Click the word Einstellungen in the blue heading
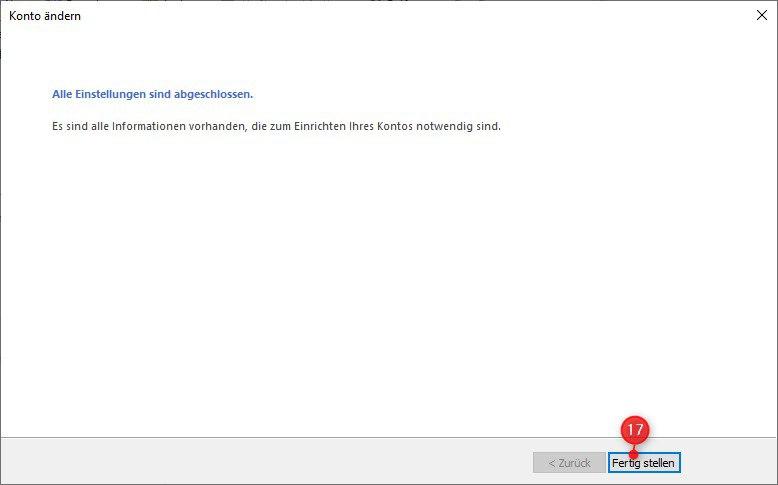778x485 pixels. tap(111, 94)
